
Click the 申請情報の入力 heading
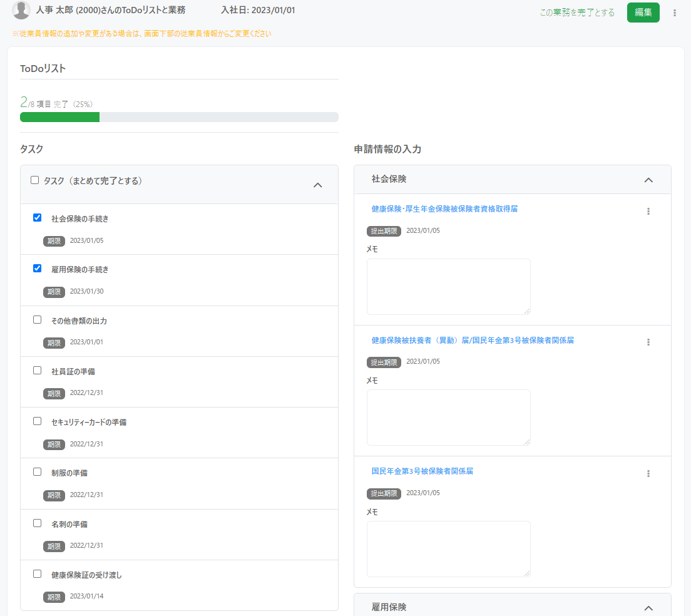point(387,150)
